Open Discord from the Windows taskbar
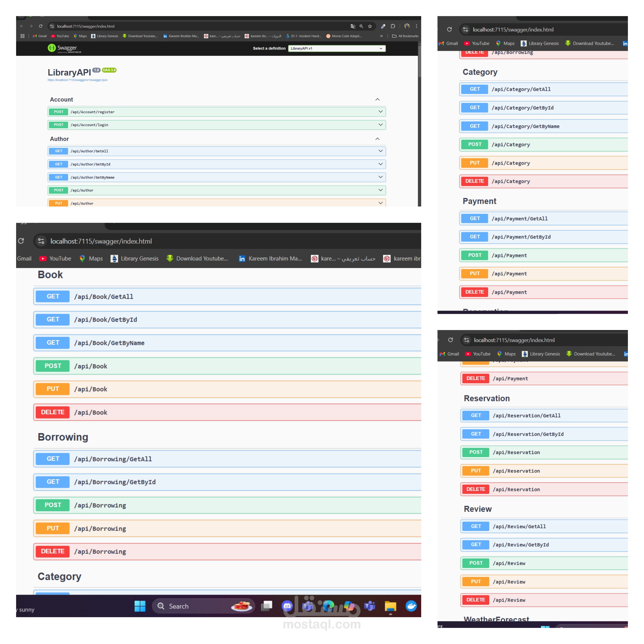This screenshot has height=644, width=644. 287,606
